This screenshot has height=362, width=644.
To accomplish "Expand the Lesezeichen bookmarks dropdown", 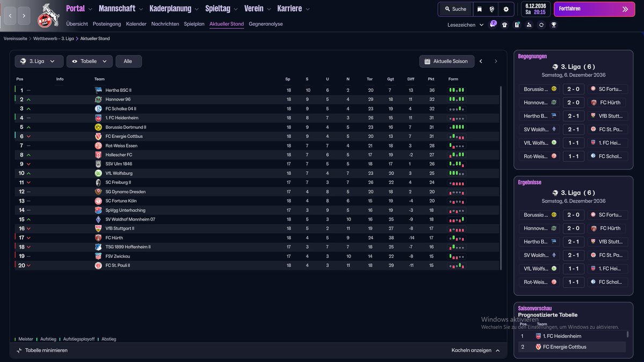I will tap(465, 25).
